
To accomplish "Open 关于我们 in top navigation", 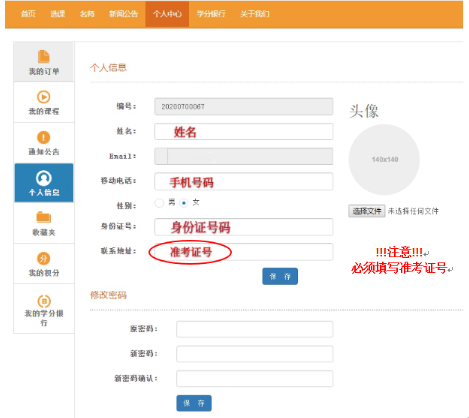I will (255, 14).
